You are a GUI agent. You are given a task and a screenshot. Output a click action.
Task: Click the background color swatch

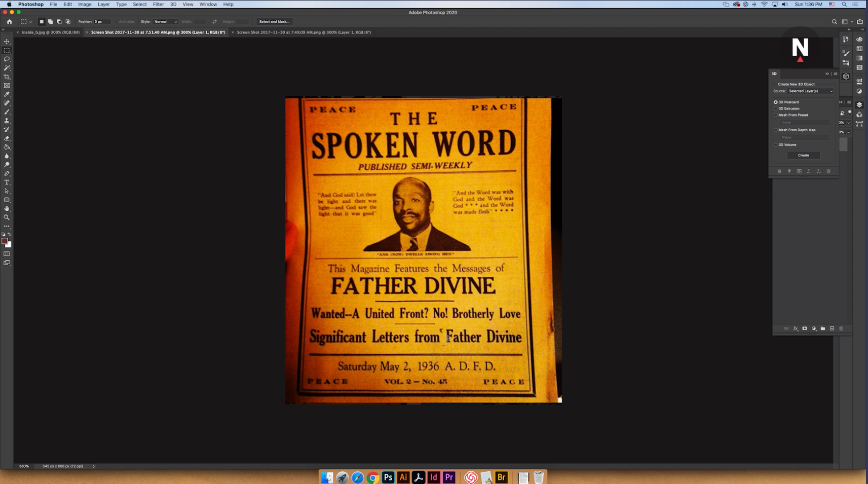click(9, 245)
